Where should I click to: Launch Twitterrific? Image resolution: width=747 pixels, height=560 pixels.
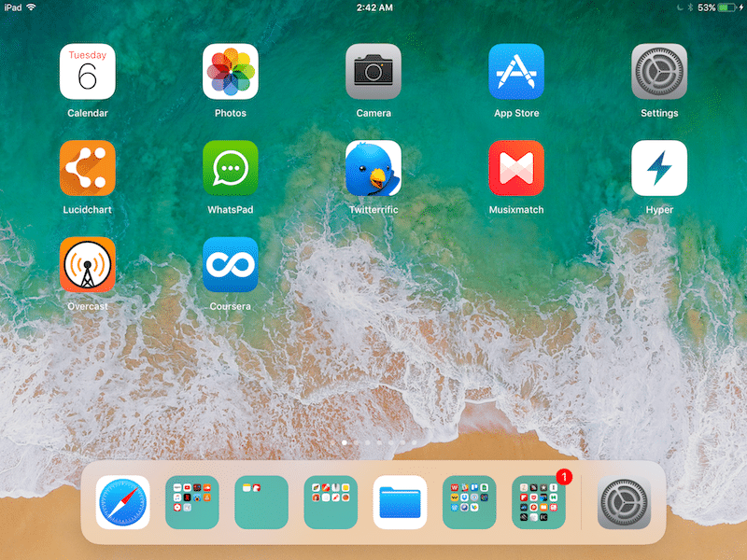click(x=373, y=169)
